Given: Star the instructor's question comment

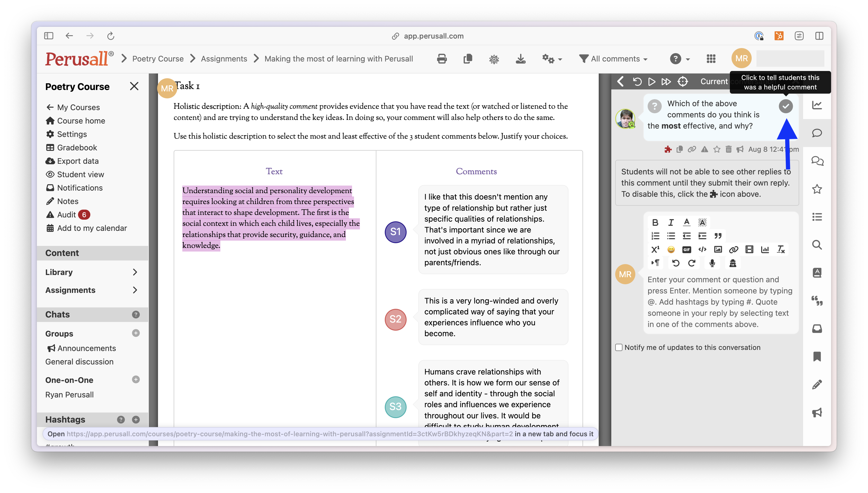Looking at the screenshot, I should pyautogui.click(x=717, y=149).
